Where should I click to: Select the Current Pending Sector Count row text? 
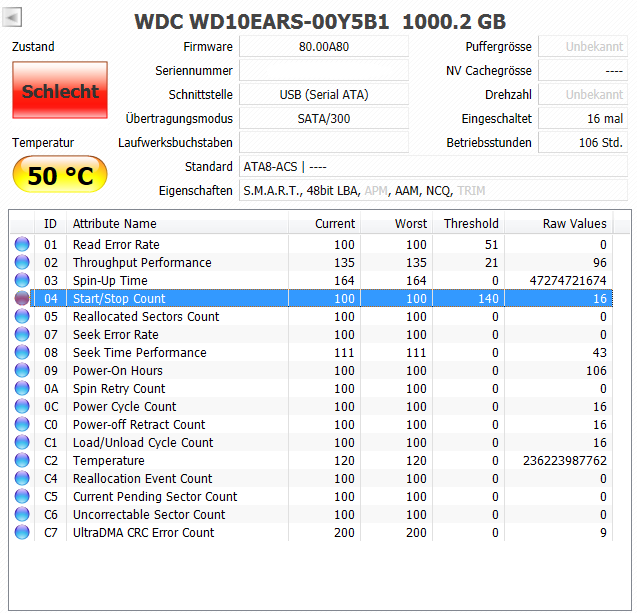tap(155, 497)
